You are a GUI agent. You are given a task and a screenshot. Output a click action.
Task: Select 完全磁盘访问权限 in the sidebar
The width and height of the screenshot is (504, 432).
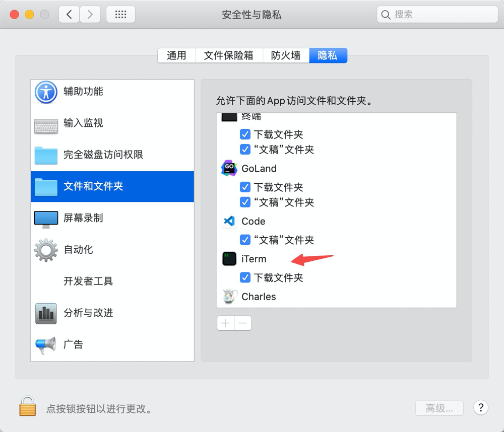pyautogui.click(x=103, y=155)
